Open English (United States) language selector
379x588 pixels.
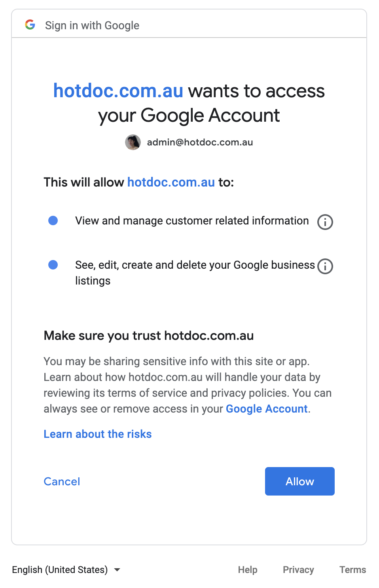[66, 570]
